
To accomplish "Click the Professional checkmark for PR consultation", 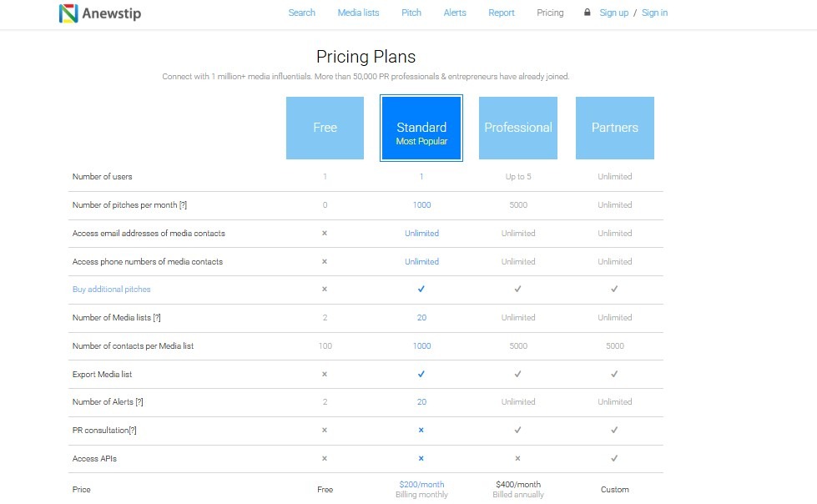I will point(517,430).
